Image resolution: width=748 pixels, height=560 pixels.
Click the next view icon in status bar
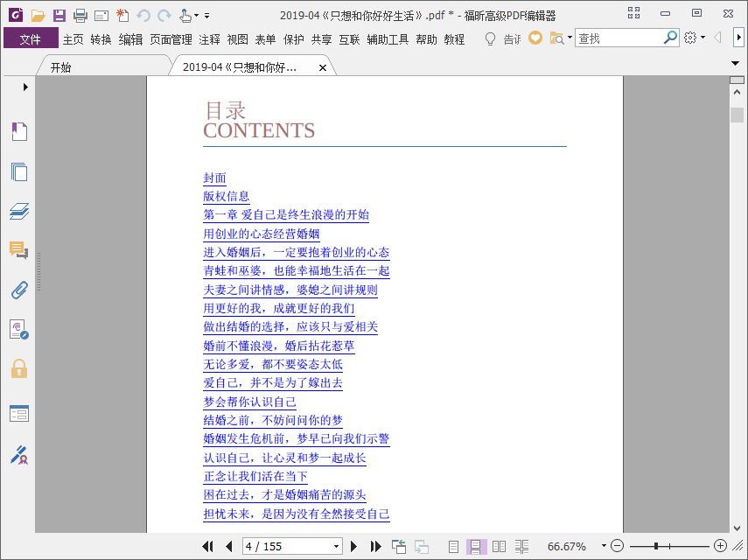click(421, 546)
